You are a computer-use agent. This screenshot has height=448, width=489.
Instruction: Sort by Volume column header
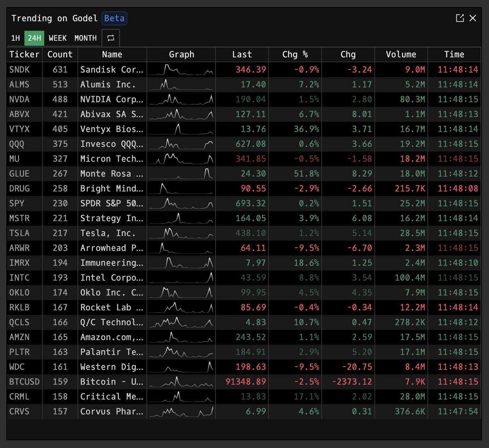pyautogui.click(x=401, y=54)
